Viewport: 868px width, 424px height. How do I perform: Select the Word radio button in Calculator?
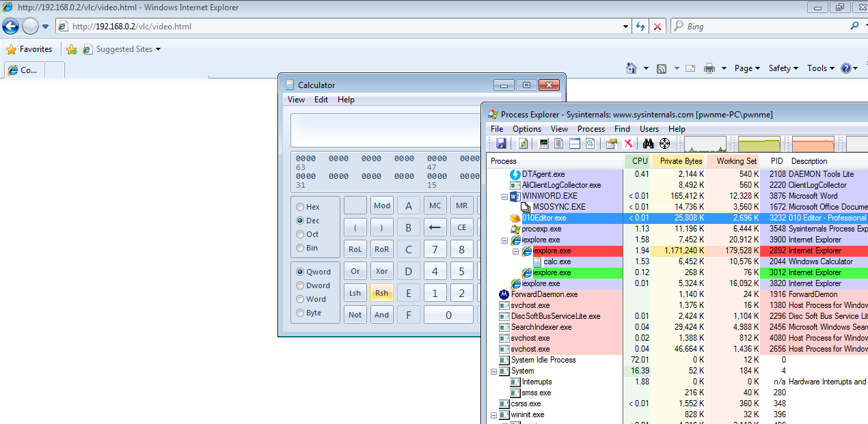point(300,299)
